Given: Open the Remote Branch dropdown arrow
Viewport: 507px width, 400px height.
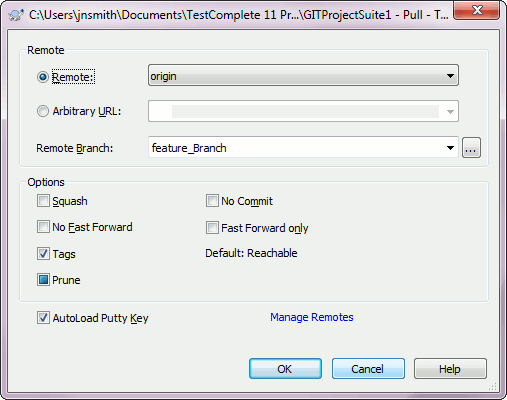Looking at the screenshot, I should pos(450,147).
